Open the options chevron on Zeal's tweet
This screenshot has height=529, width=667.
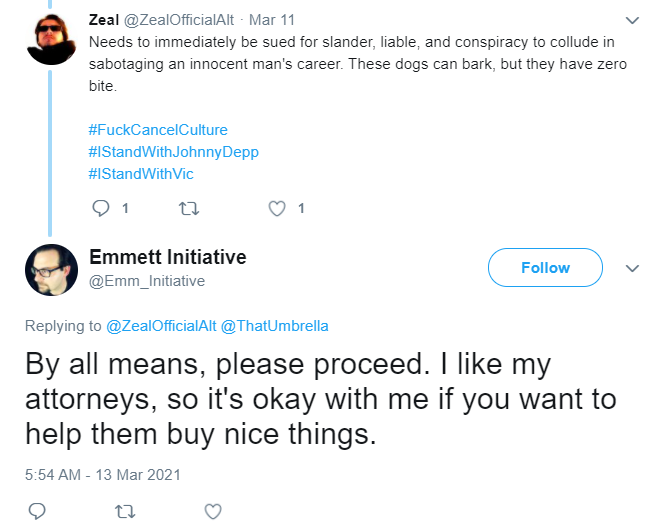point(633,20)
